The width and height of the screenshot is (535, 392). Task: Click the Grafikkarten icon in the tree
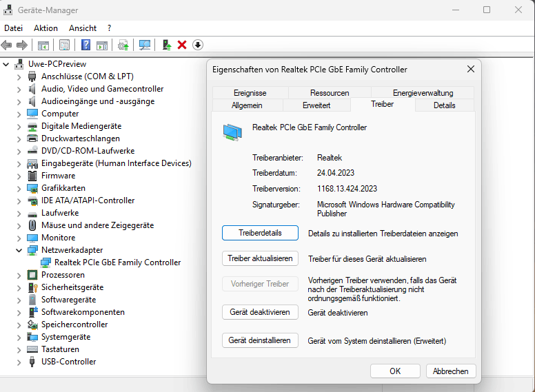click(32, 188)
